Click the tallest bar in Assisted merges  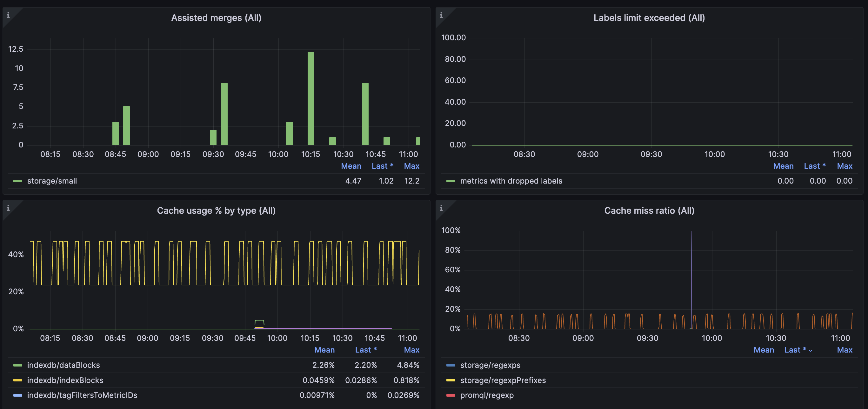coord(311,98)
